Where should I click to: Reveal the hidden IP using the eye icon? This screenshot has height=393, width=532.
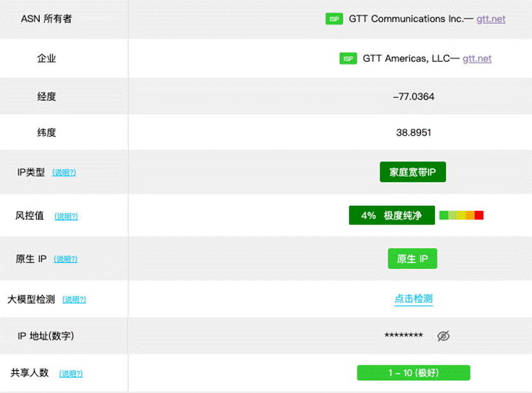click(443, 336)
